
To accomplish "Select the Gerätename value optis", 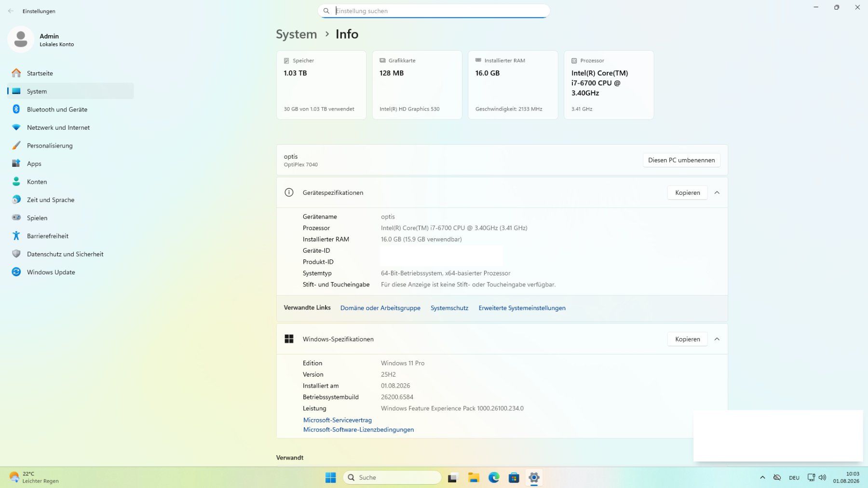I will coord(388,217).
